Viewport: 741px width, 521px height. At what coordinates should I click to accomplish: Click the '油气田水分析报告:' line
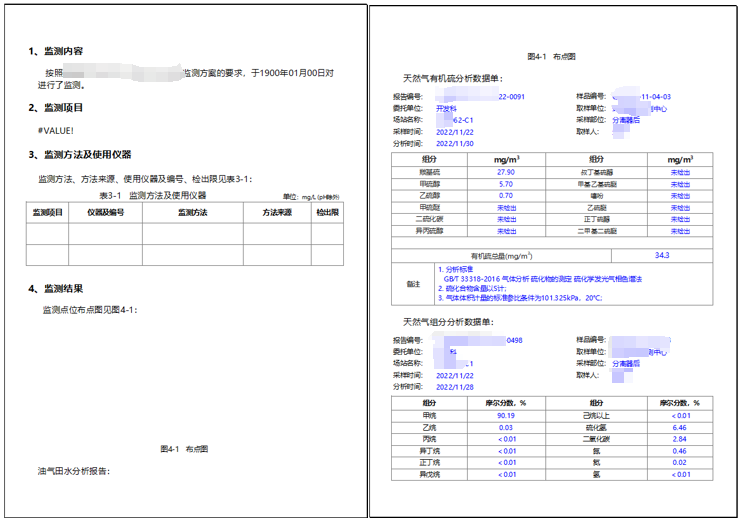point(73,471)
